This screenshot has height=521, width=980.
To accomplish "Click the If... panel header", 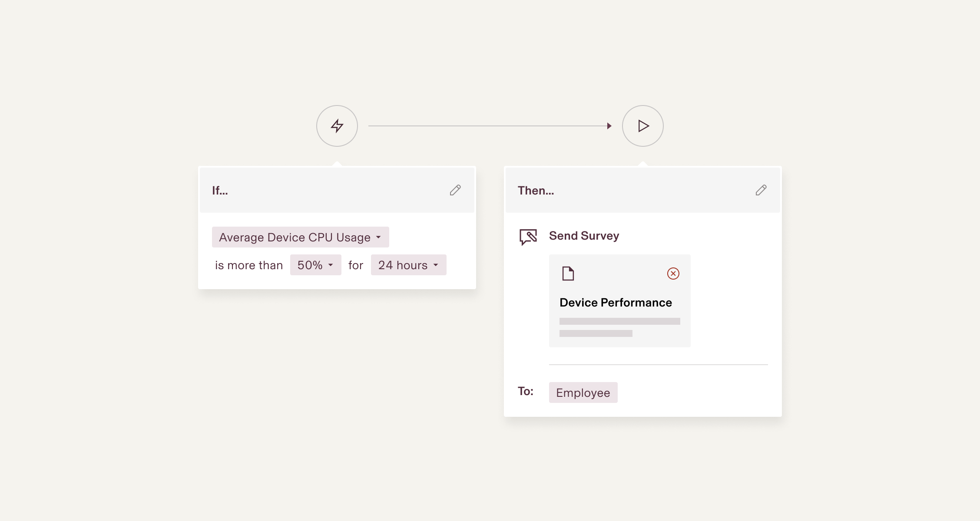I will (x=220, y=191).
